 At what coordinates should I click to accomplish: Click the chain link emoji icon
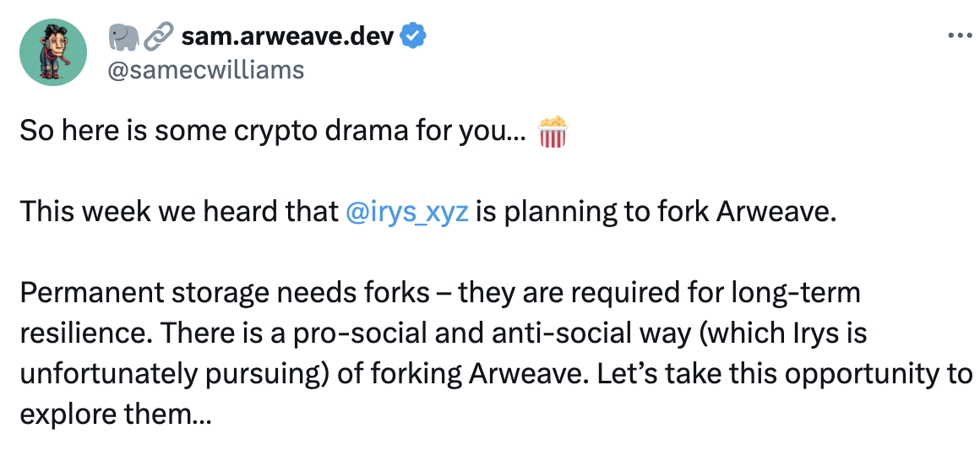(x=158, y=36)
